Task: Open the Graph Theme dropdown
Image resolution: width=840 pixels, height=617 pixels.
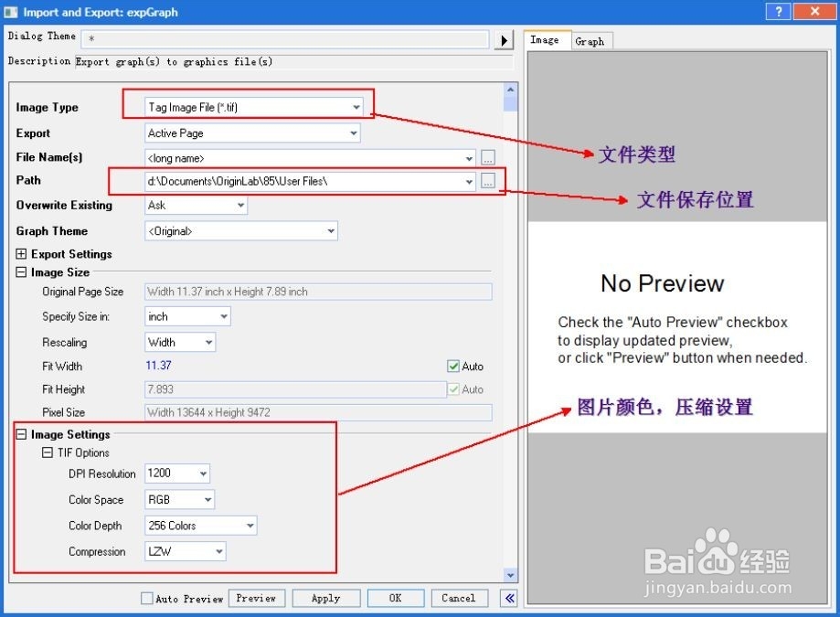Action: [x=241, y=231]
